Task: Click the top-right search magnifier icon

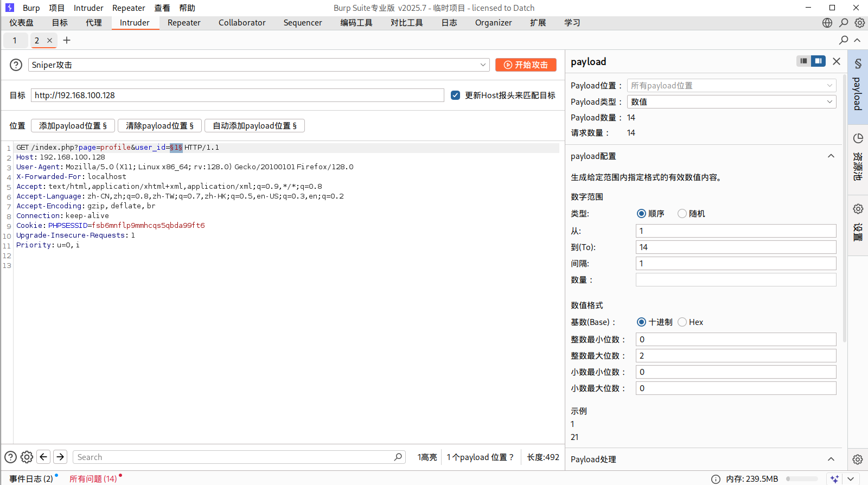Action: pyautogui.click(x=844, y=23)
